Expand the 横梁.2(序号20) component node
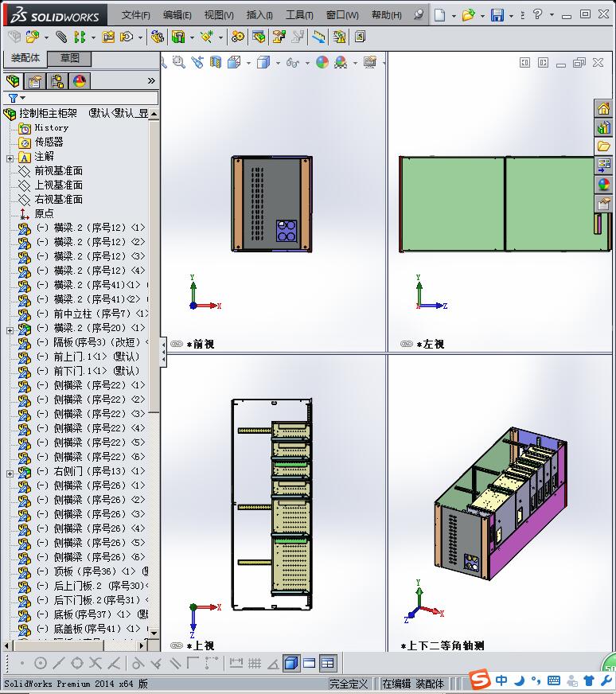Image resolution: width=616 pixels, height=694 pixels. click(x=10, y=330)
